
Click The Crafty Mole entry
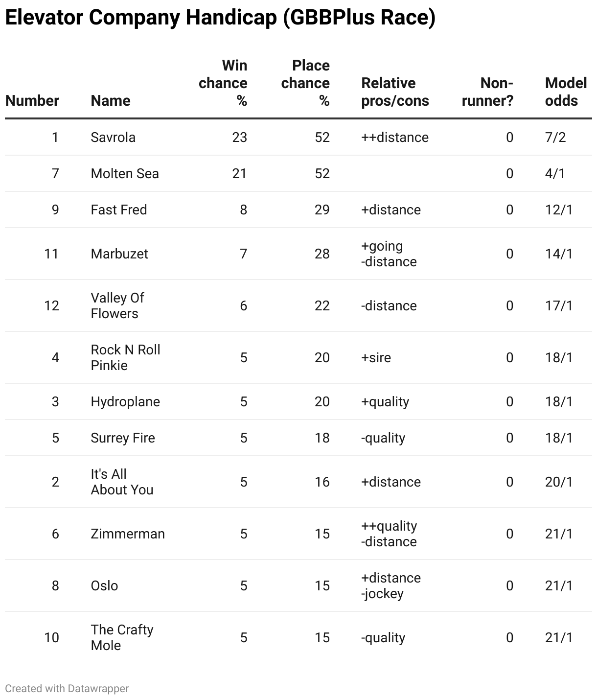[x=122, y=638]
